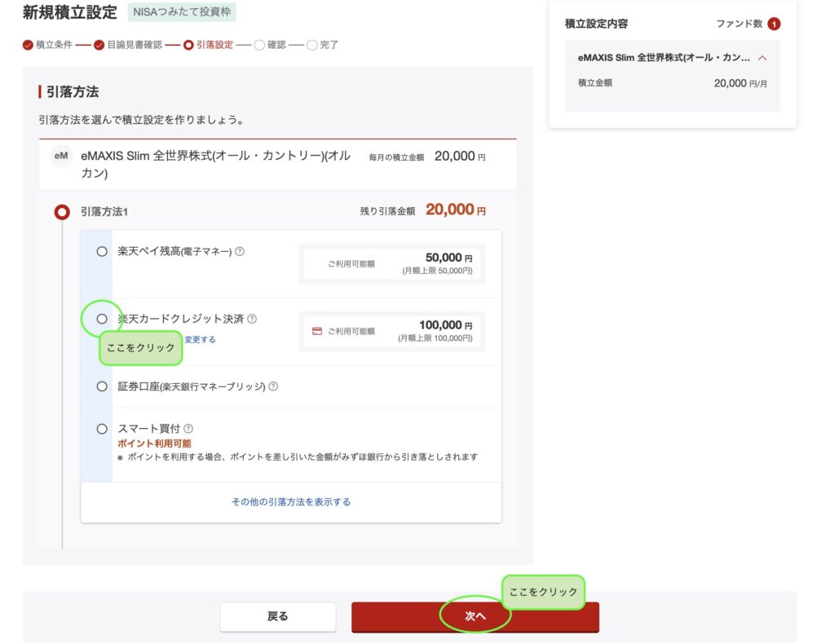Click the eM fund logo icon
This screenshot has height=644, width=835.
click(x=60, y=156)
